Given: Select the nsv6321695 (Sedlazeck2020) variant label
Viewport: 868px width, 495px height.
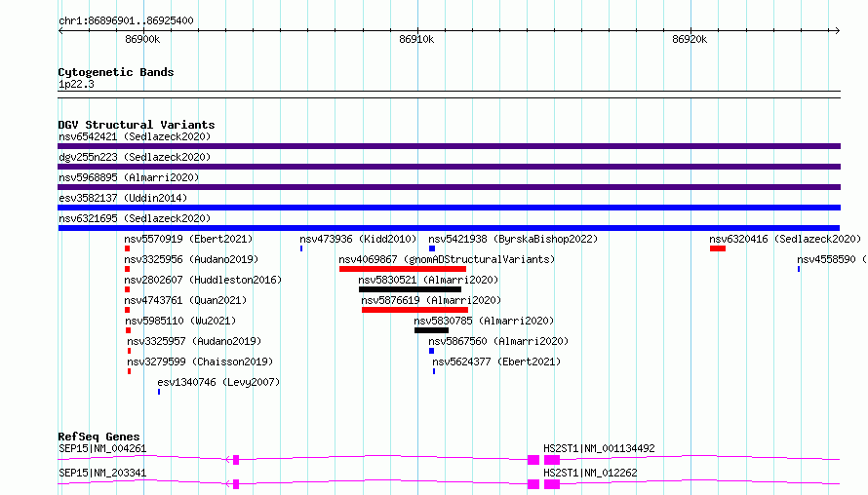Looking at the screenshot, I should tap(135, 218).
